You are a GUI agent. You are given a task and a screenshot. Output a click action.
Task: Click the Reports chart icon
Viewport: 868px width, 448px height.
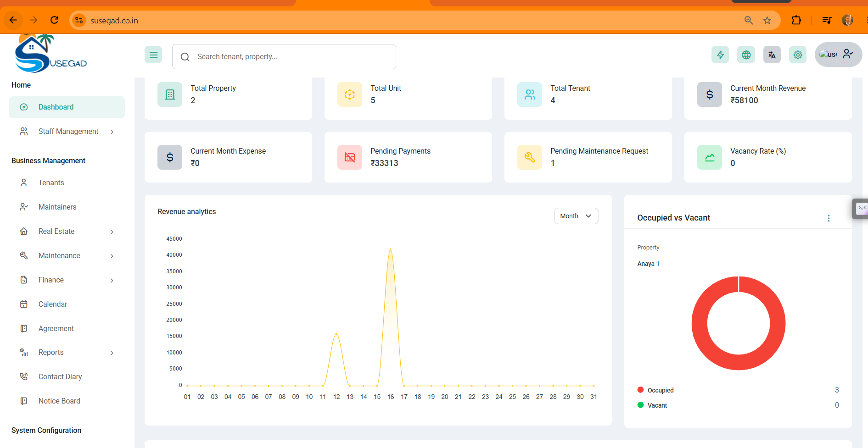tap(24, 352)
